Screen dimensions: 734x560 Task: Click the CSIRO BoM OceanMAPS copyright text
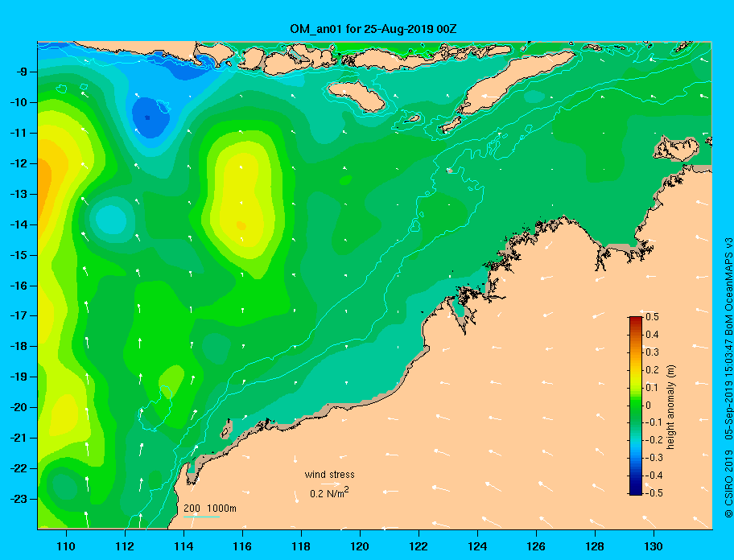[729, 378]
